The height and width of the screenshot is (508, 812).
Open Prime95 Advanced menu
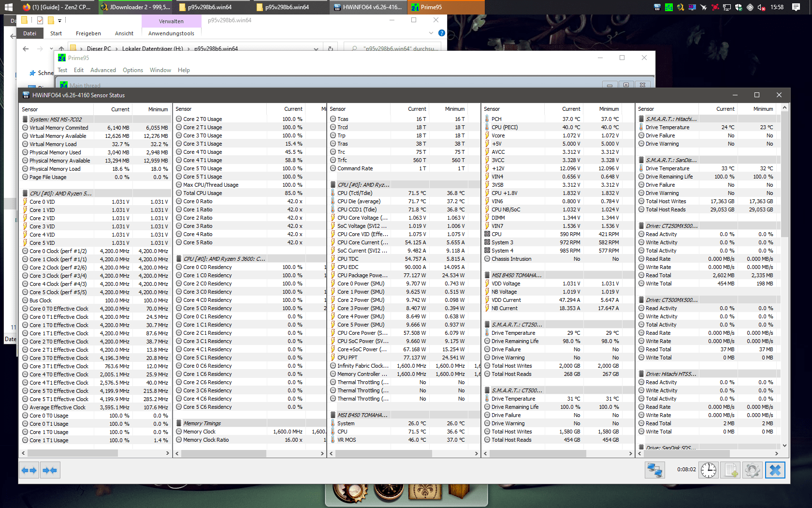coord(103,70)
